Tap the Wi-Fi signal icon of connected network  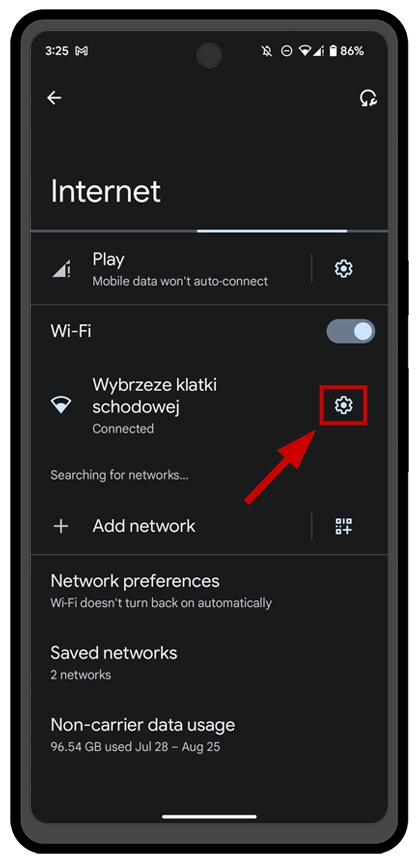pyautogui.click(x=60, y=405)
